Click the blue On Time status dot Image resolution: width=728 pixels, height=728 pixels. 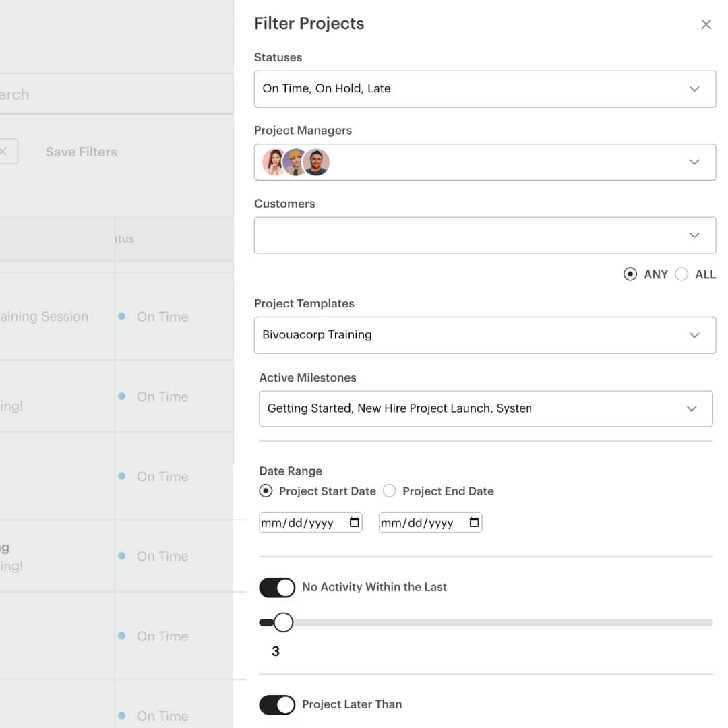pyautogui.click(x=122, y=317)
